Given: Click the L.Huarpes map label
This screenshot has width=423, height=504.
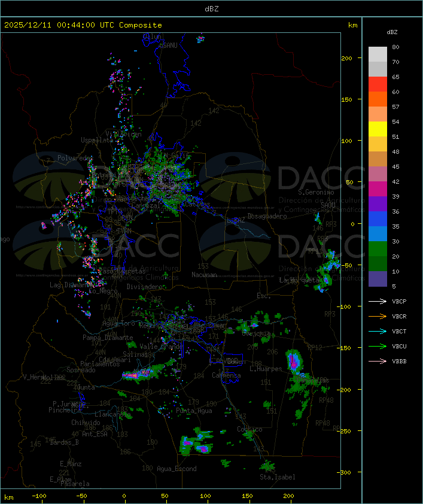Looking at the screenshot, I should (x=266, y=369).
